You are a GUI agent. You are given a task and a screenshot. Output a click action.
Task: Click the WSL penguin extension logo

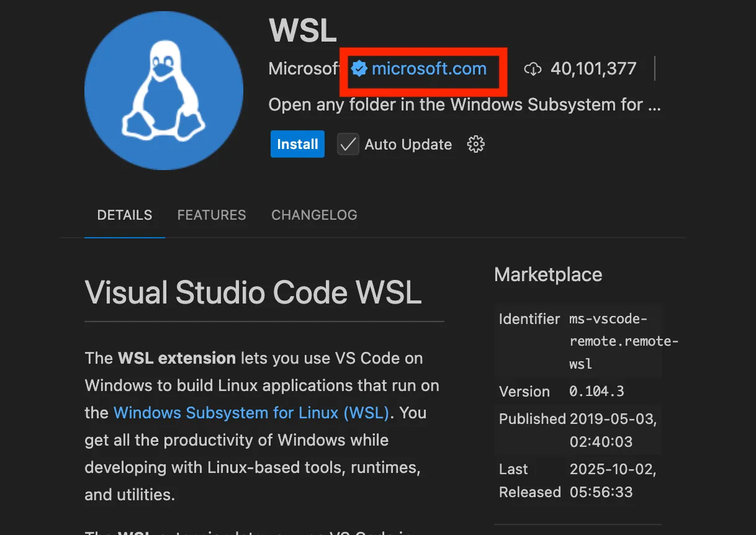pos(164,91)
